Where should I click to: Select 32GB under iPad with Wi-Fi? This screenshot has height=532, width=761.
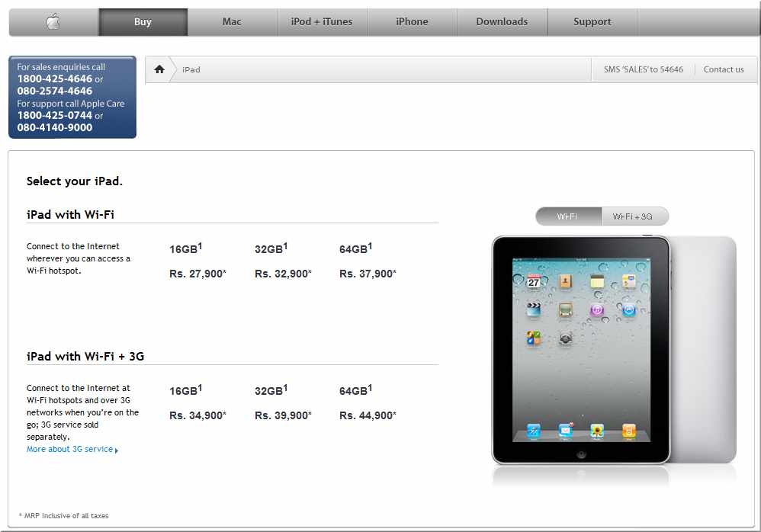click(x=271, y=248)
